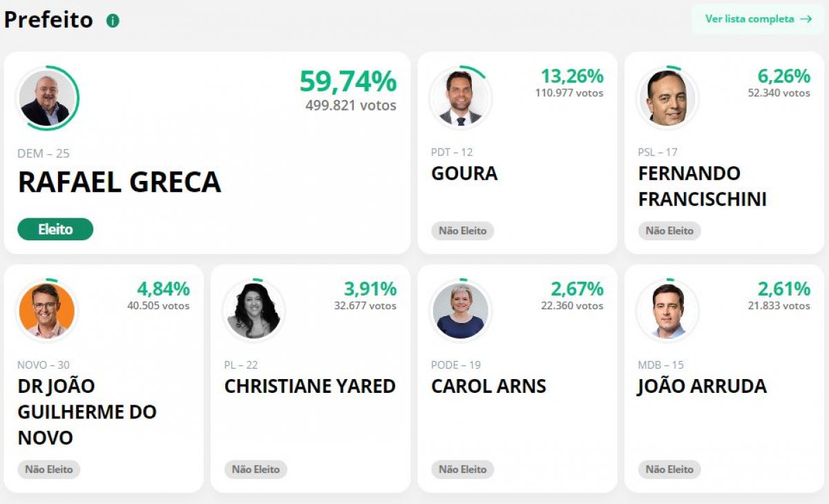Click the JOÃO ARRUDA name
The height and width of the screenshot is (504, 829).
(x=702, y=386)
